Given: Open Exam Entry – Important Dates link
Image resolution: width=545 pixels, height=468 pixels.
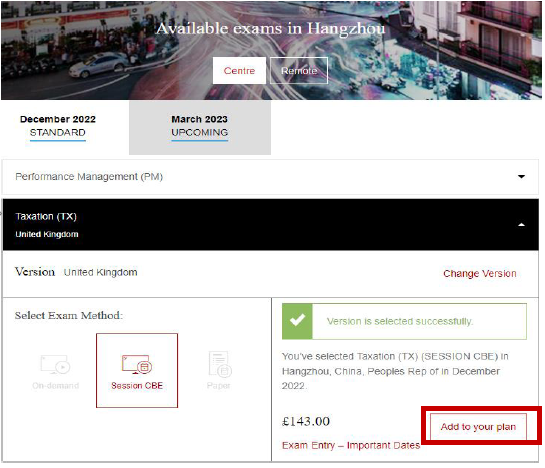Looking at the screenshot, I should point(351,445).
